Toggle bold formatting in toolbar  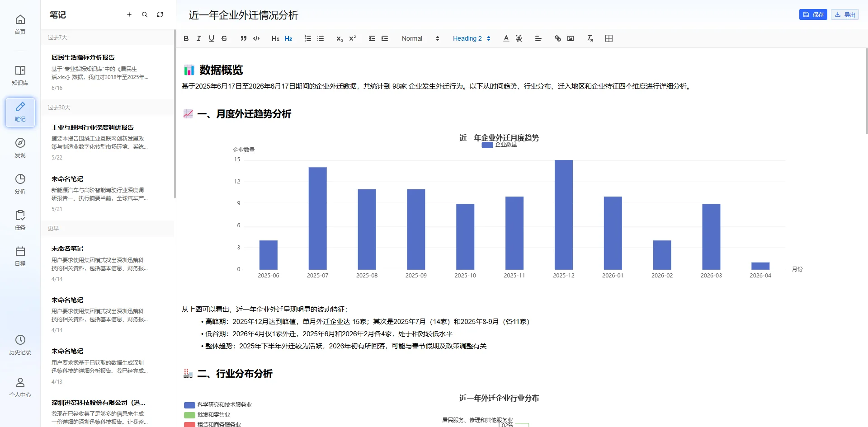(x=186, y=38)
